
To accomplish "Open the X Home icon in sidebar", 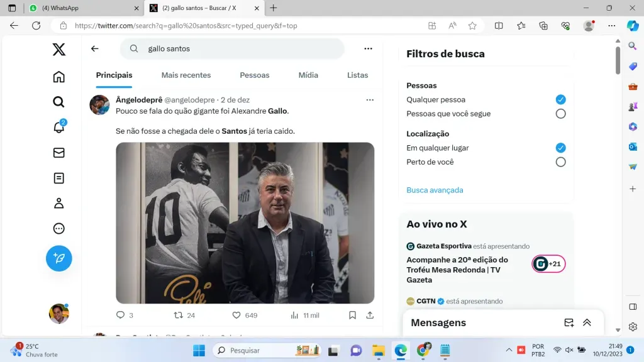I will coord(58,77).
